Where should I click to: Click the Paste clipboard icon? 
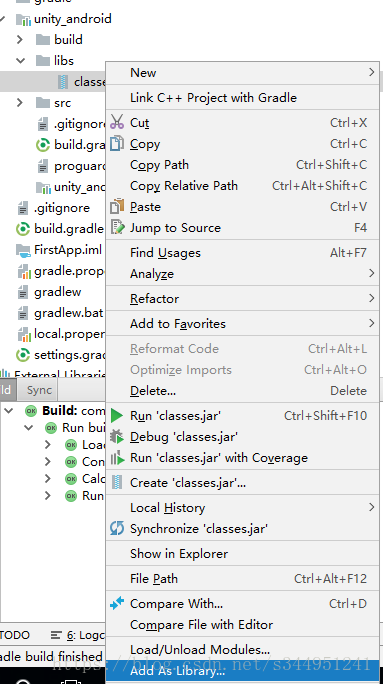(x=117, y=206)
